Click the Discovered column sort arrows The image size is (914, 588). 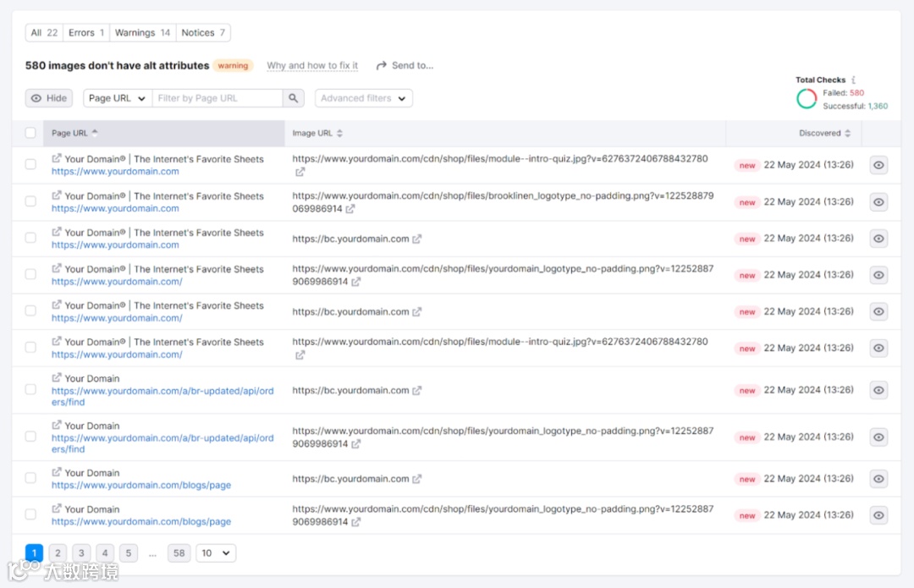(x=847, y=134)
